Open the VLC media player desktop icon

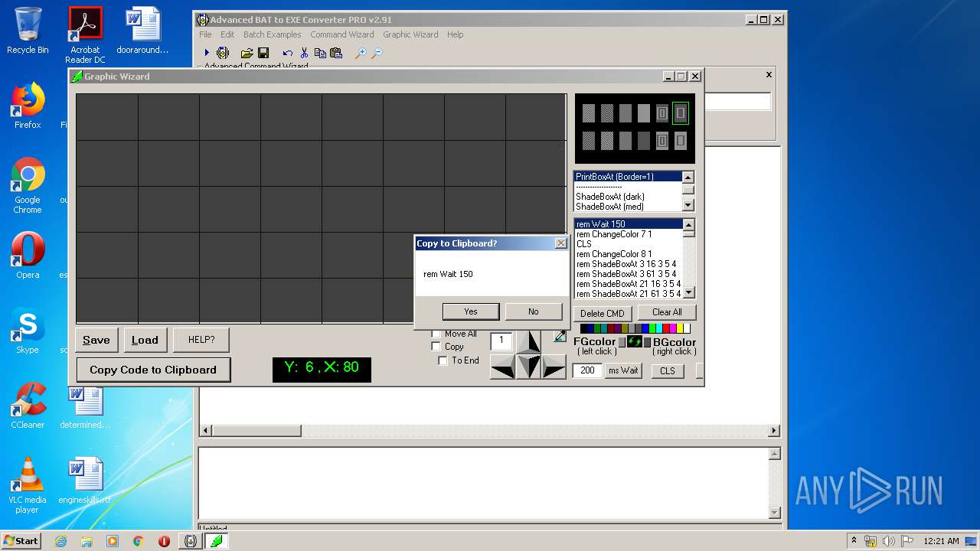tap(28, 485)
